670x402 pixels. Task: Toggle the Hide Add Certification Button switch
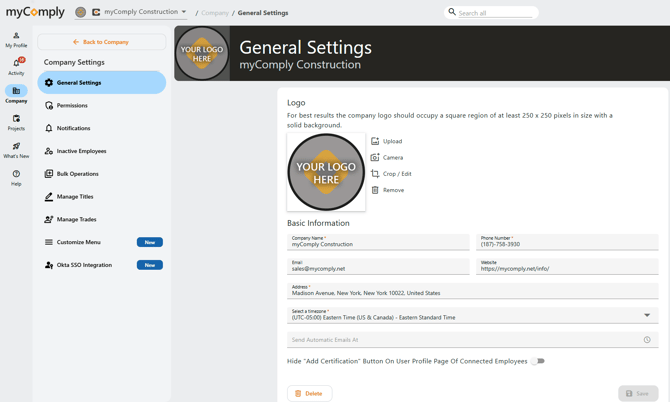tap(538, 361)
